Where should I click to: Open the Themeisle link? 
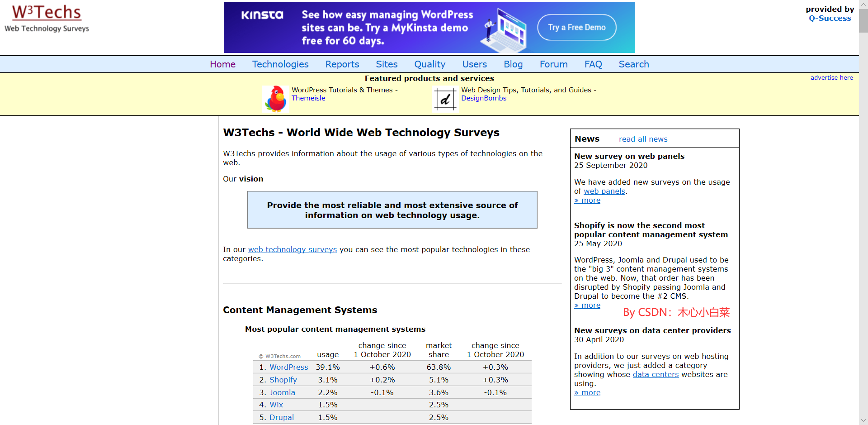coord(308,98)
